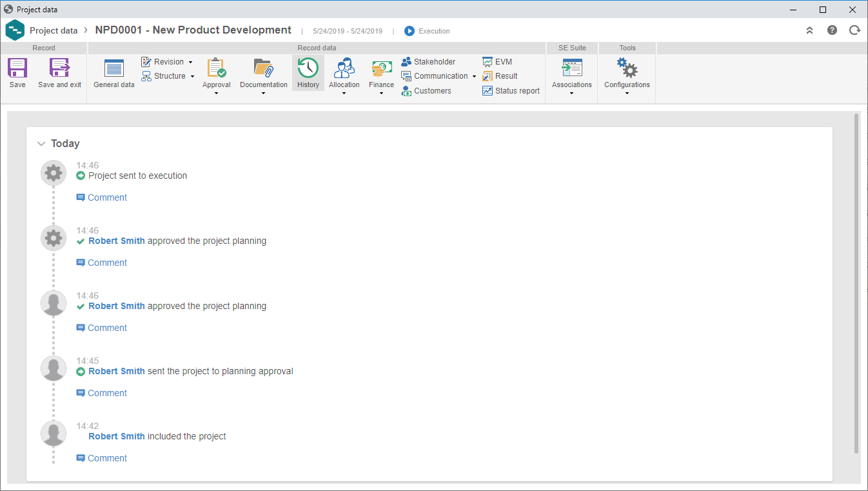Click the vertical scrollbar of history panel
This screenshot has height=491, width=868.
point(856,283)
